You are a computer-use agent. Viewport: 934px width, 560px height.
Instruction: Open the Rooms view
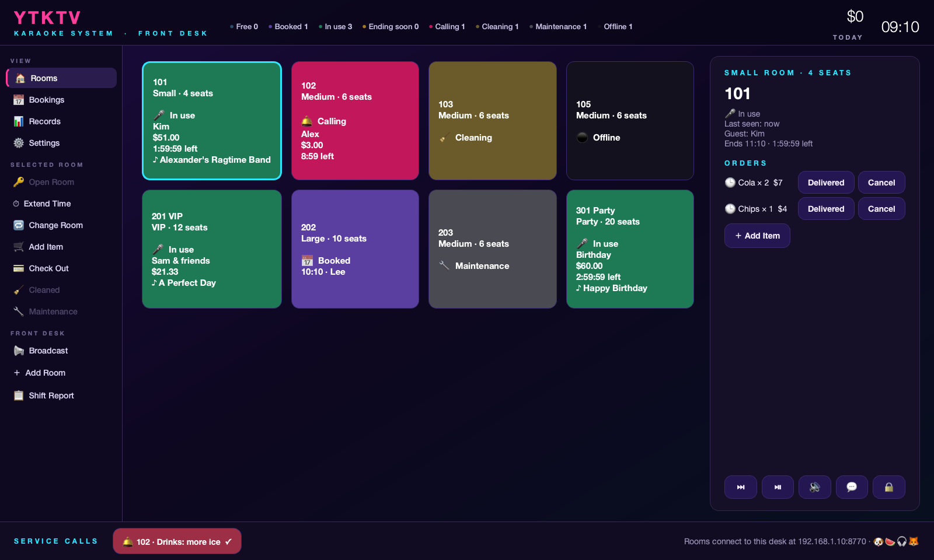tap(61, 78)
